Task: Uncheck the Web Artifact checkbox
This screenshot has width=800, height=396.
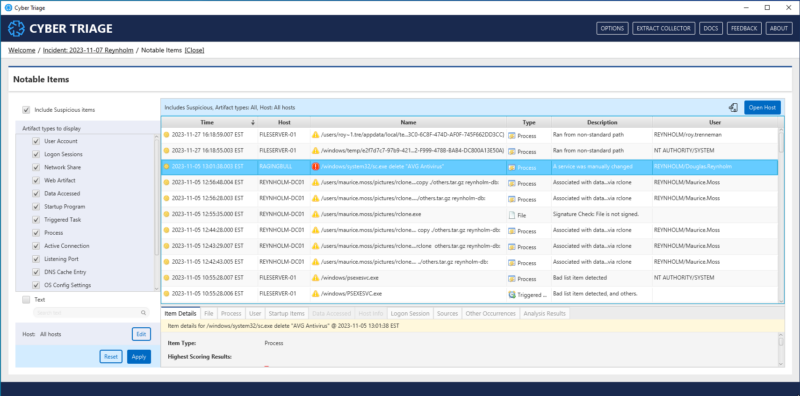Action: pyautogui.click(x=36, y=181)
